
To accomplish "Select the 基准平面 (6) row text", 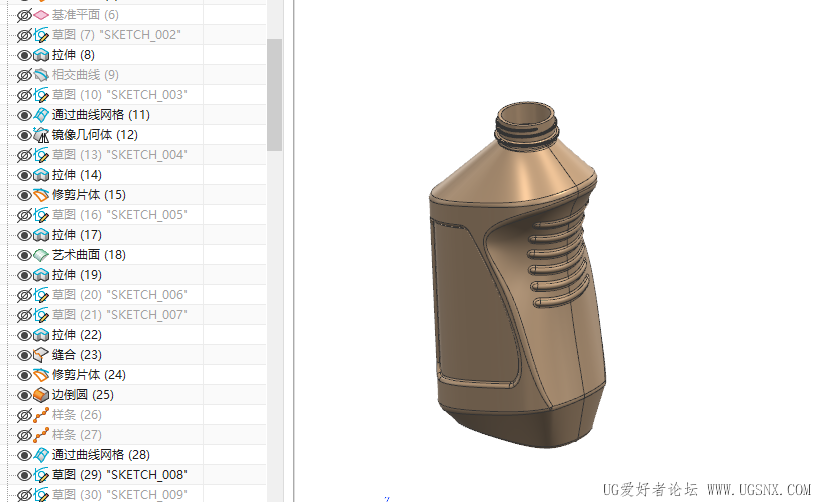I will 85,15.
